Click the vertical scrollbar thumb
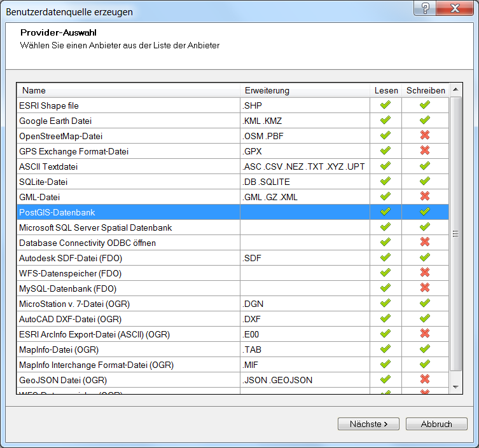 coord(455,234)
